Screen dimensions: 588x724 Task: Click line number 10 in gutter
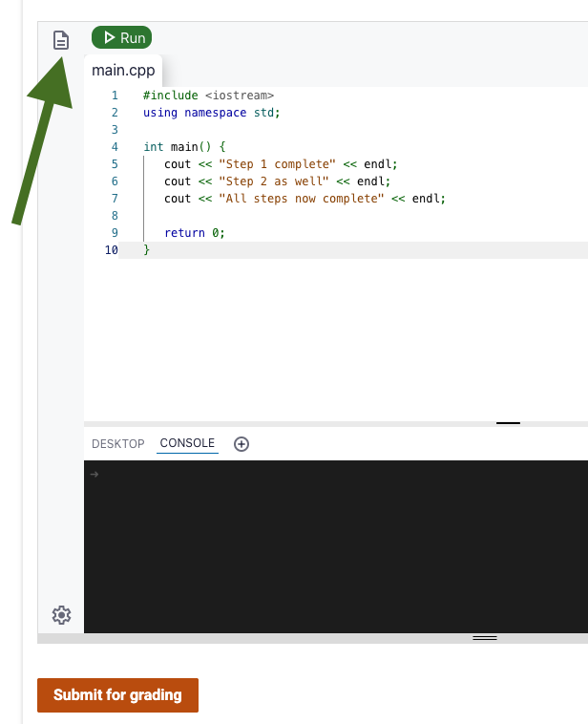click(x=112, y=250)
